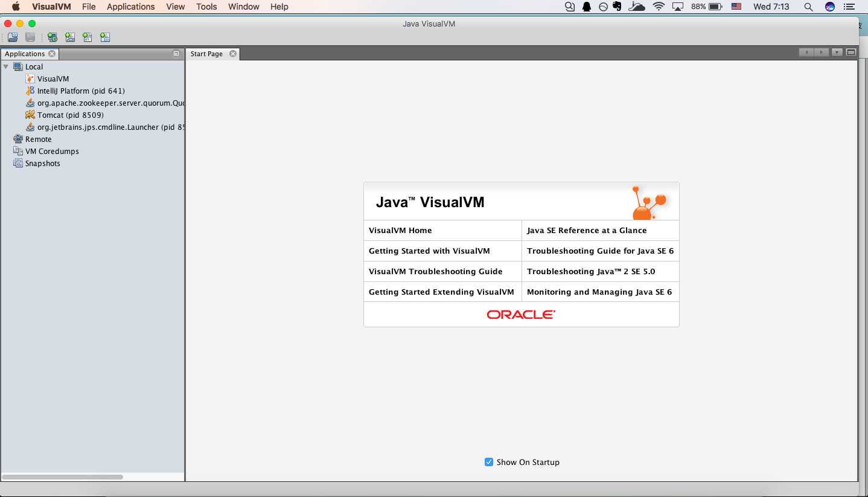Screen dimensions: 868x497
Task: Open the document list dropdown arrow
Action: pyautogui.click(x=837, y=53)
